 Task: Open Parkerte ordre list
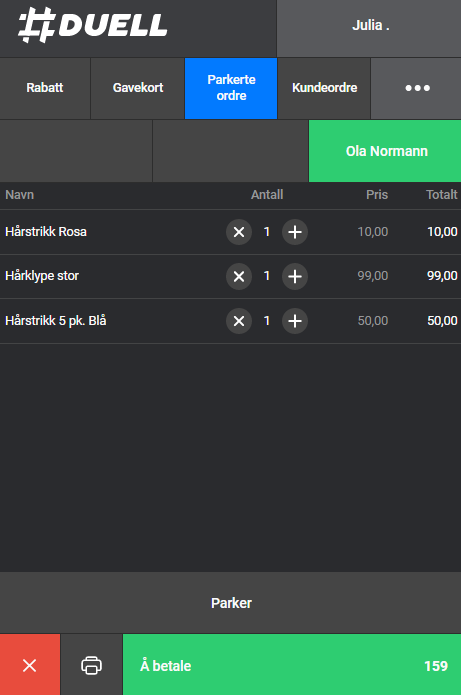pyautogui.click(x=231, y=88)
